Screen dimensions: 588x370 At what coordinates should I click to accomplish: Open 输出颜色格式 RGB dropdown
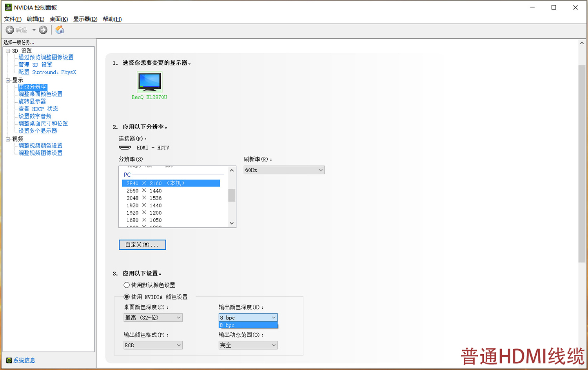[x=153, y=345]
